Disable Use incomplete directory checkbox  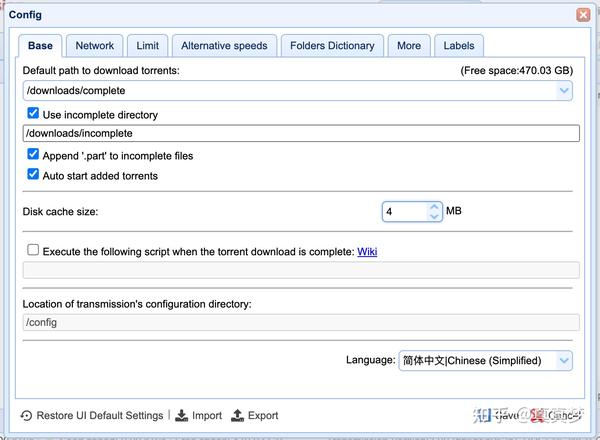click(33, 114)
